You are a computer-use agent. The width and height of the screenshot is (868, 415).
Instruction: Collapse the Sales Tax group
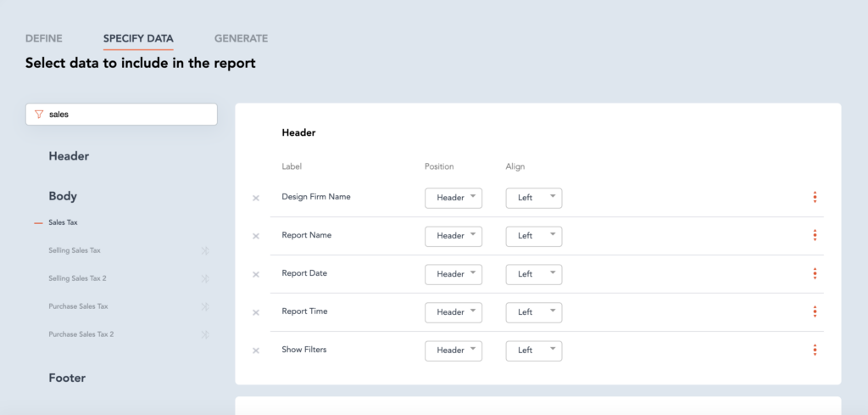[38, 222]
